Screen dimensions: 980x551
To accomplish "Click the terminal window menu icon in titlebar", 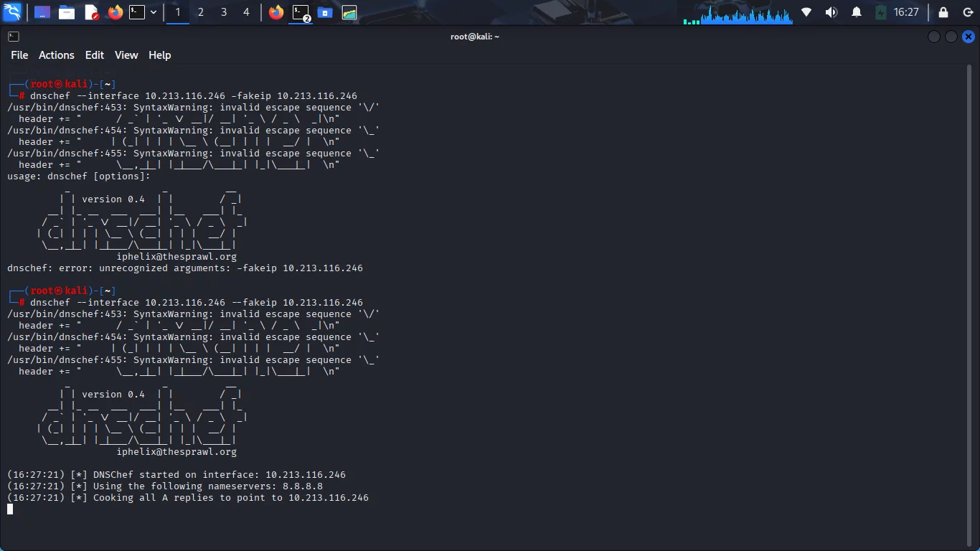I will tap(14, 36).
